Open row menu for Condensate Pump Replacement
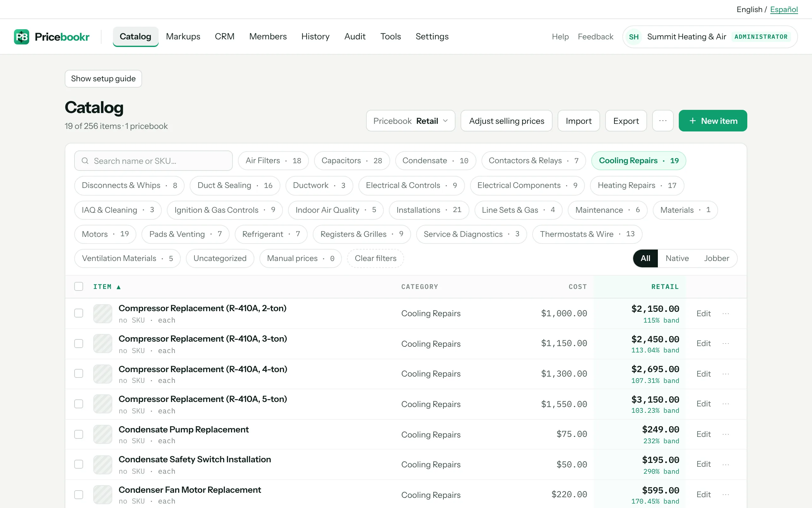Viewport: 812px width, 508px height. point(725,434)
